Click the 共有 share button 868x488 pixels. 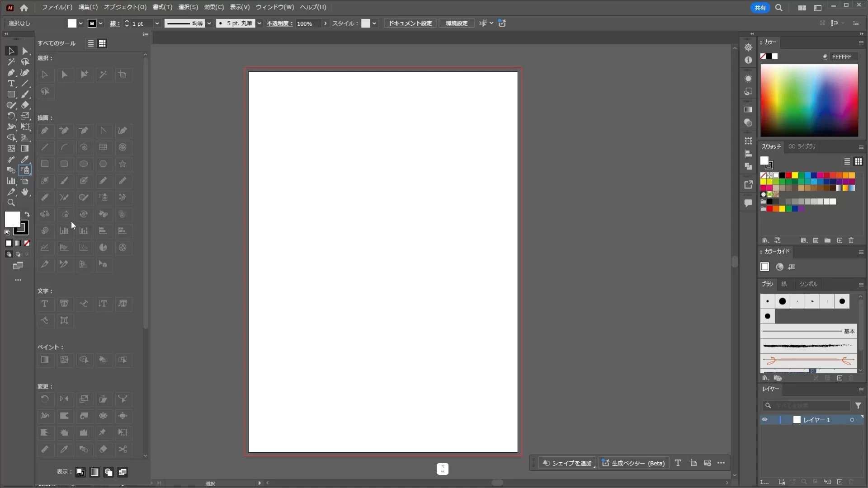point(760,8)
